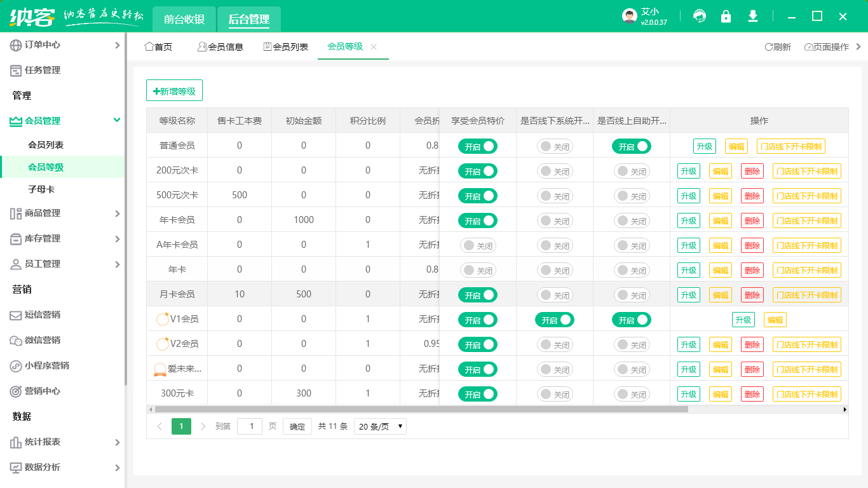Click 删除 for the 月卡会员 row

pyautogui.click(x=752, y=295)
